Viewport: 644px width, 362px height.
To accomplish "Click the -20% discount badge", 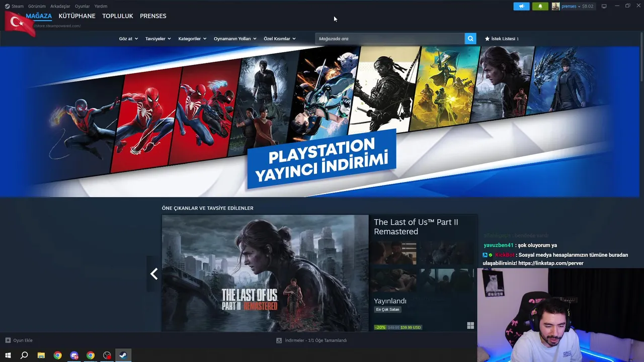I will click(x=380, y=327).
